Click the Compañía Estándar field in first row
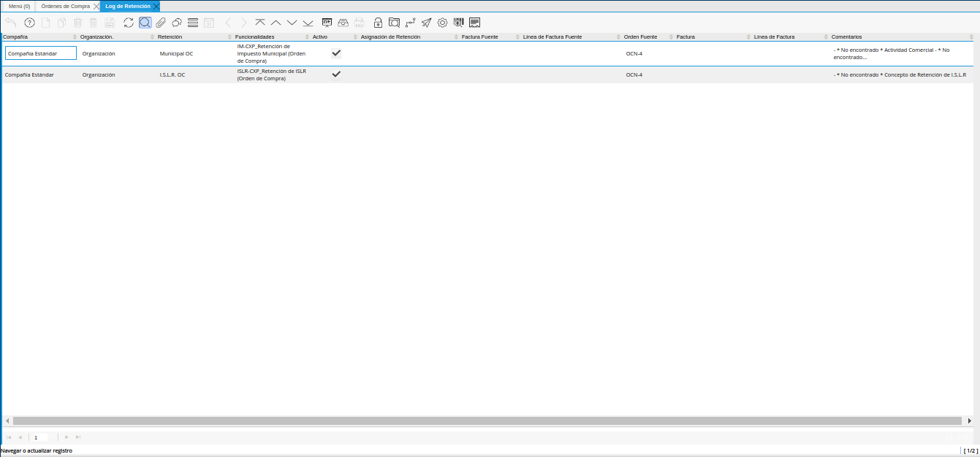This screenshot has width=980, height=457. pyautogui.click(x=41, y=53)
